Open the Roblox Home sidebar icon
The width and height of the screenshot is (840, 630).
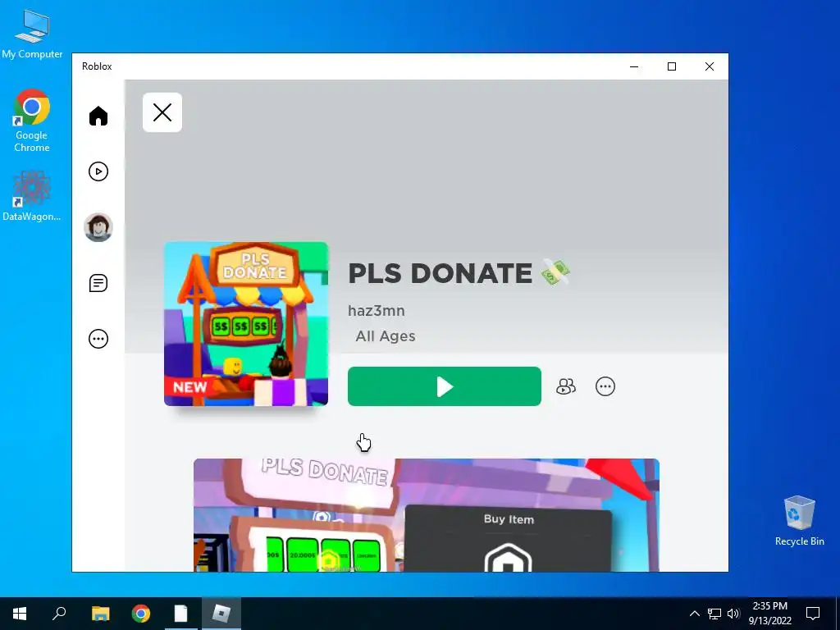(x=98, y=116)
